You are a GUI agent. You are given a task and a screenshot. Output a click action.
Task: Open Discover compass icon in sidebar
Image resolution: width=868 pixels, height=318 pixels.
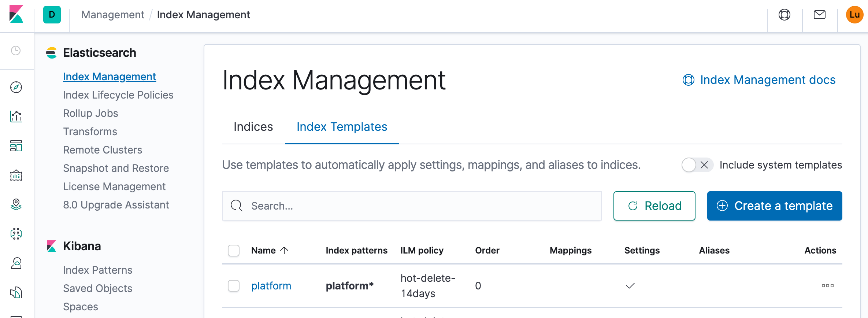click(16, 87)
